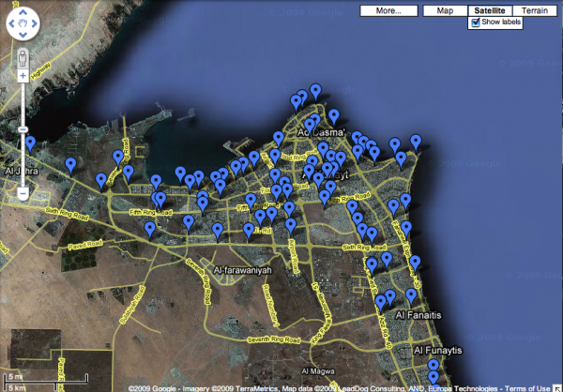563x392 pixels.
Task: Pan the map down with the arrow
Action: (23, 35)
